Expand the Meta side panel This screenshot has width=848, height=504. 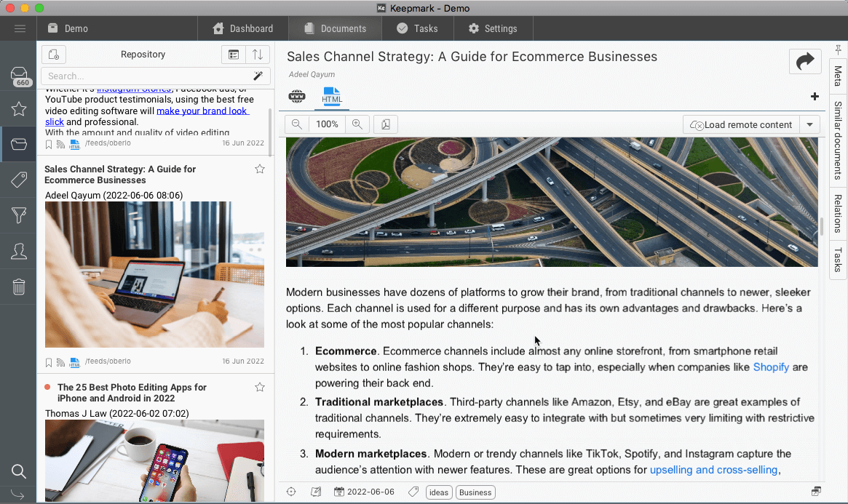pyautogui.click(x=838, y=76)
